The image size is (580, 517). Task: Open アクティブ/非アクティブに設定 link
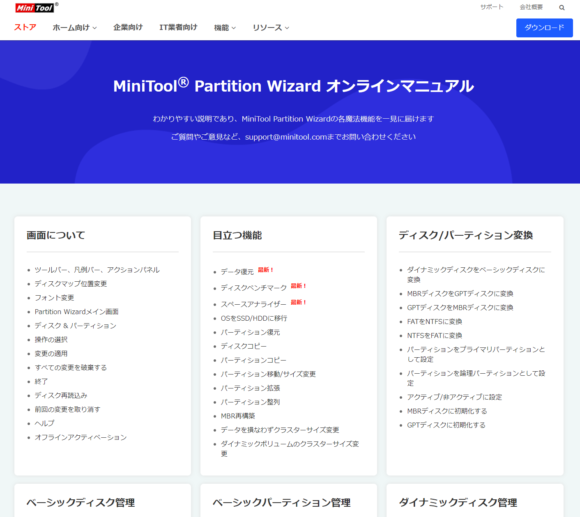tap(455, 397)
